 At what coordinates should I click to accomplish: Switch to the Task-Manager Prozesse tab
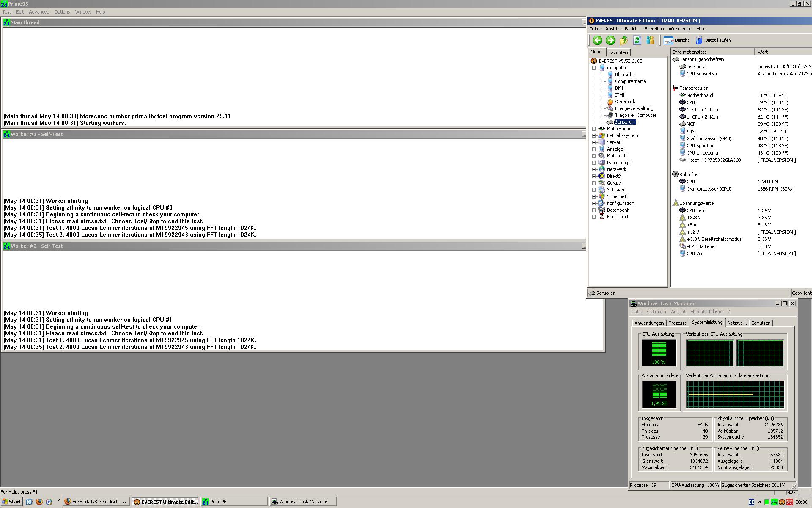point(678,323)
